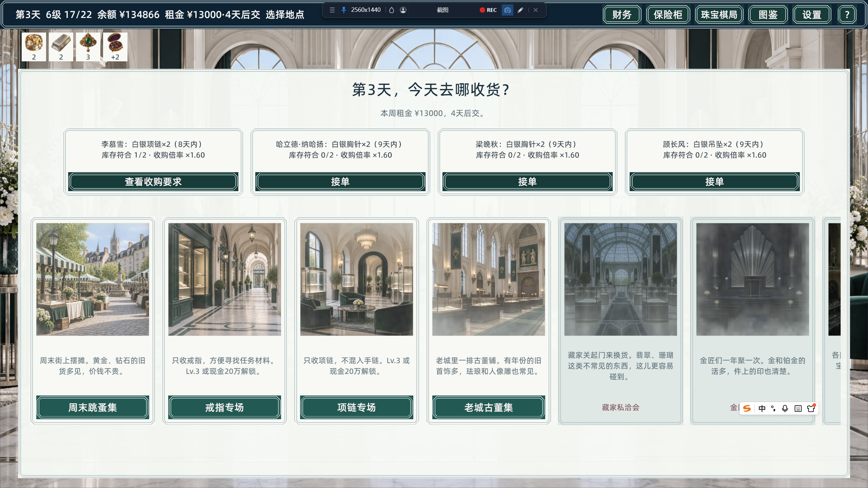The image size is (868, 488).
Task: Go to 戒指专场
Action: click(x=224, y=407)
